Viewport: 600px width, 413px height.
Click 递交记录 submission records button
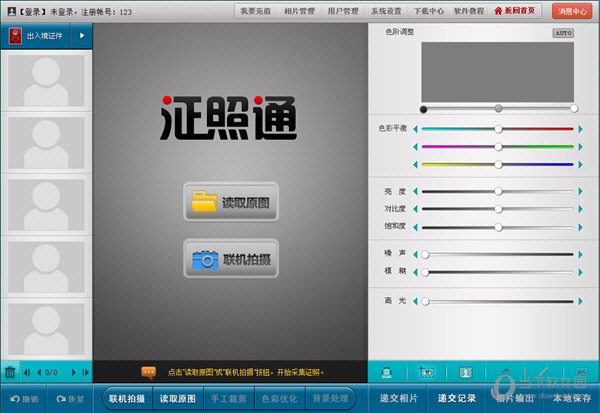pos(457,398)
